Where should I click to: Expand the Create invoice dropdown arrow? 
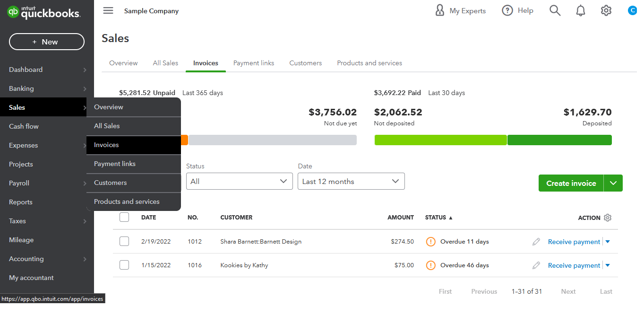[x=613, y=183]
